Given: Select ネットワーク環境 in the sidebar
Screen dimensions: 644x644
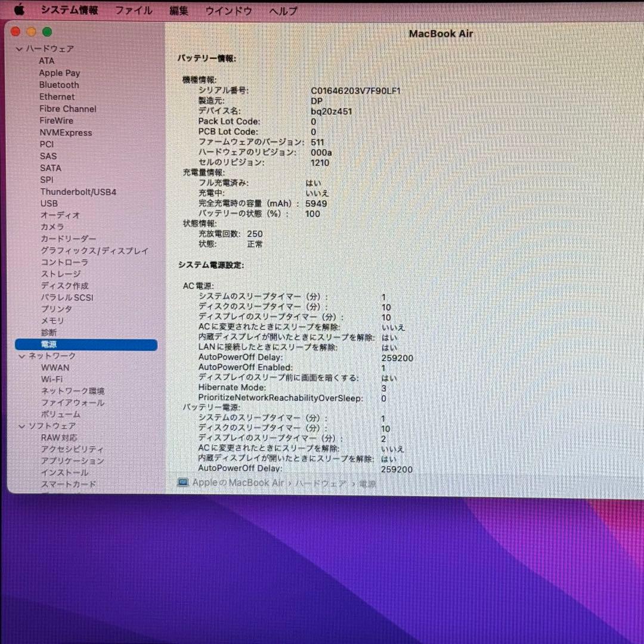Looking at the screenshot, I should tap(73, 391).
